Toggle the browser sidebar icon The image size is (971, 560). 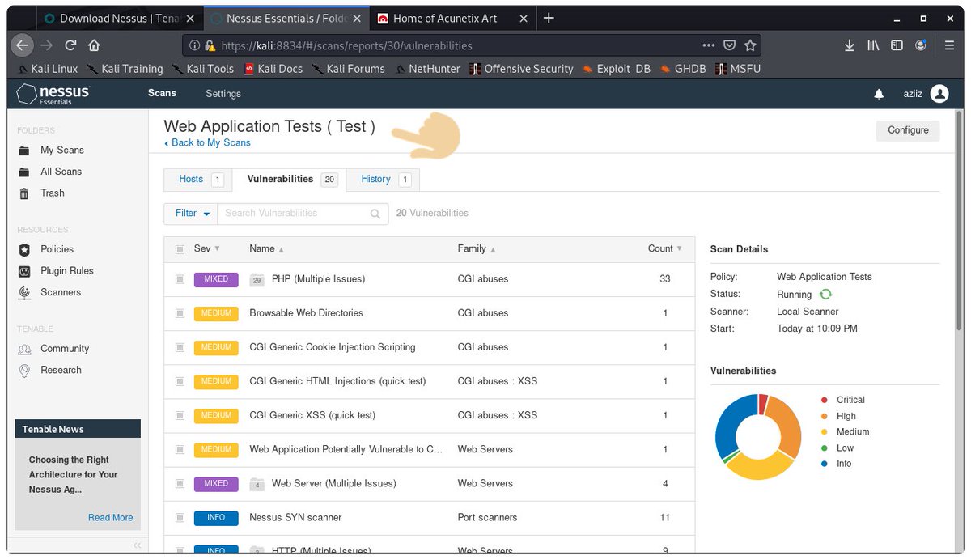897,46
